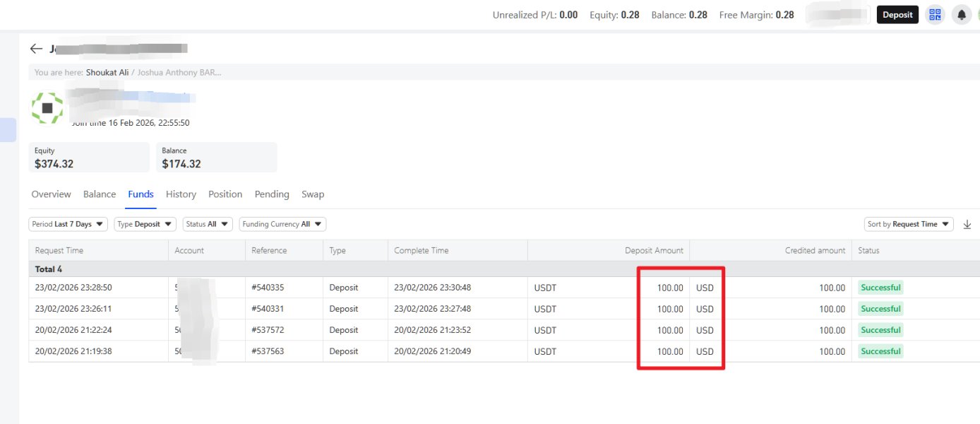Open the notifications bell
This screenshot has width=980, height=424.
click(x=961, y=14)
